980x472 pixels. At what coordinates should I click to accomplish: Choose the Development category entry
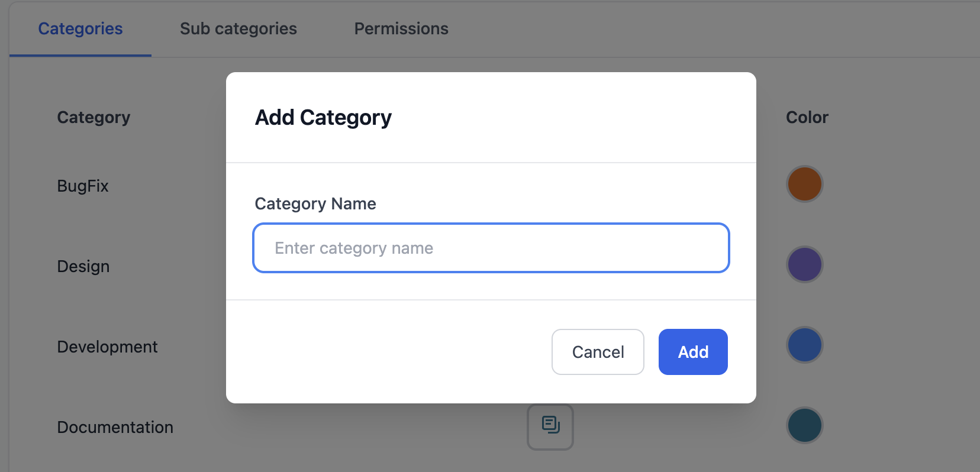click(x=107, y=347)
